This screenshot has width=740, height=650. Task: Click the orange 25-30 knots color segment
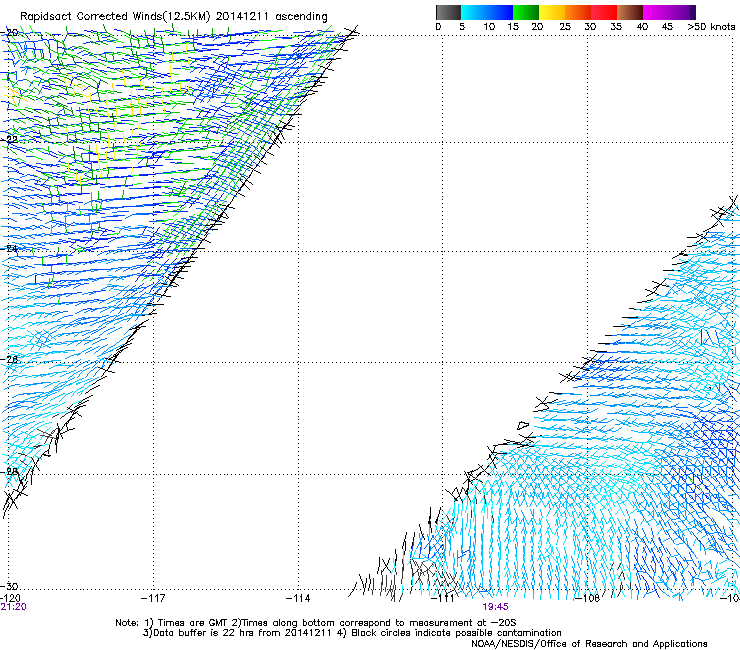(578, 12)
